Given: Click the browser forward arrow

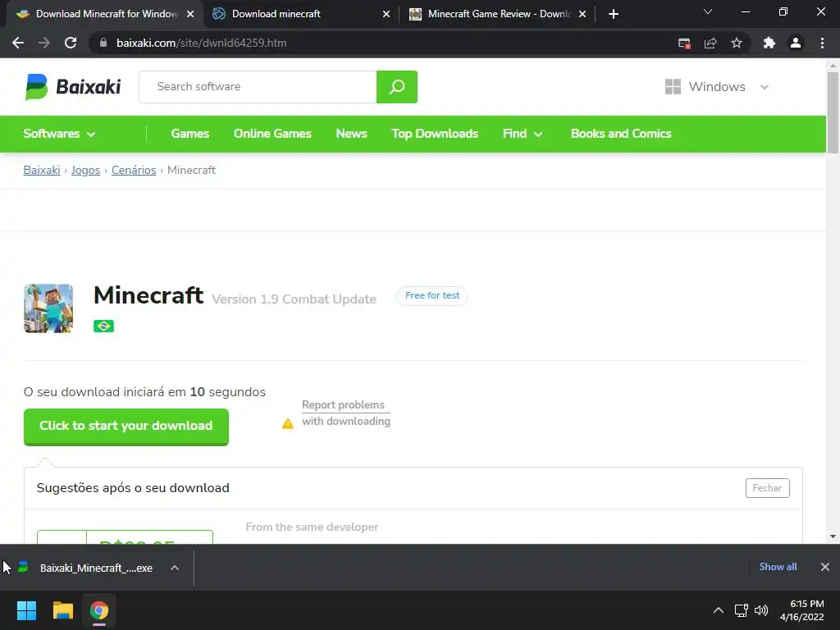Looking at the screenshot, I should tap(44, 43).
